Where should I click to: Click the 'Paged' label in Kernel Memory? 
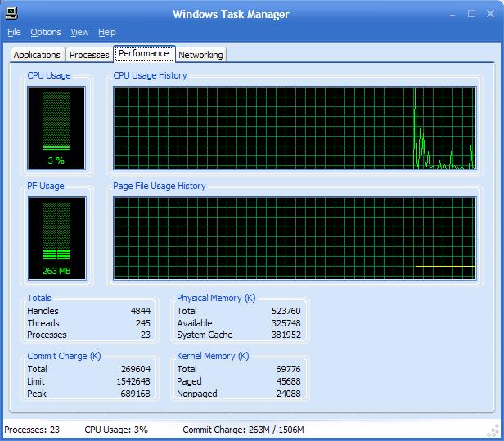coord(189,381)
